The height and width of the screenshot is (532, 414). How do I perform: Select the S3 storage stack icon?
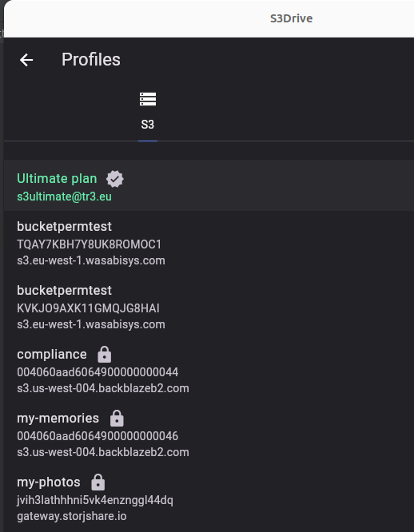(x=148, y=99)
